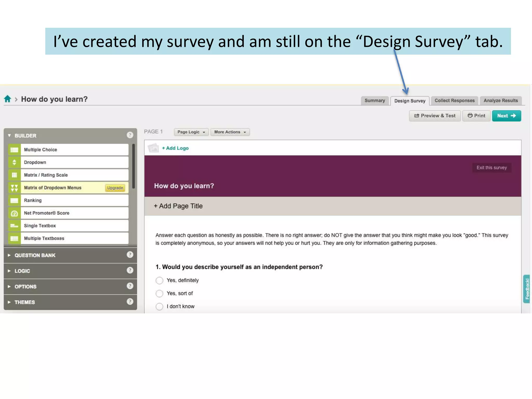This screenshot has height=399, width=532.
Task: Select the Net Promoter Score icon
Action: pos(14,213)
